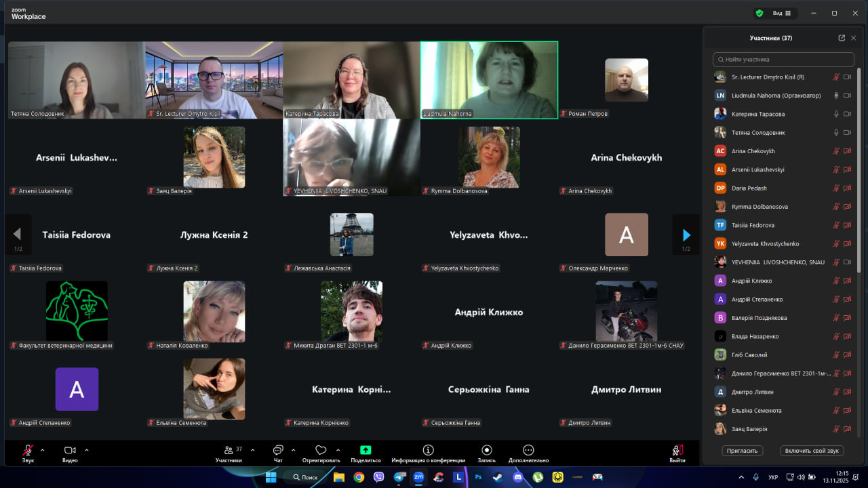This screenshot has height=488, width=868.
Task: Pop out the participants panel
Action: (x=842, y=38)
